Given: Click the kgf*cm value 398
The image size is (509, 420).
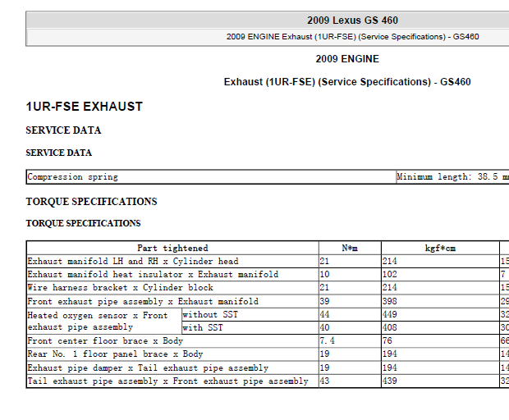Looking at the screenshot, I should pos(389,301).
